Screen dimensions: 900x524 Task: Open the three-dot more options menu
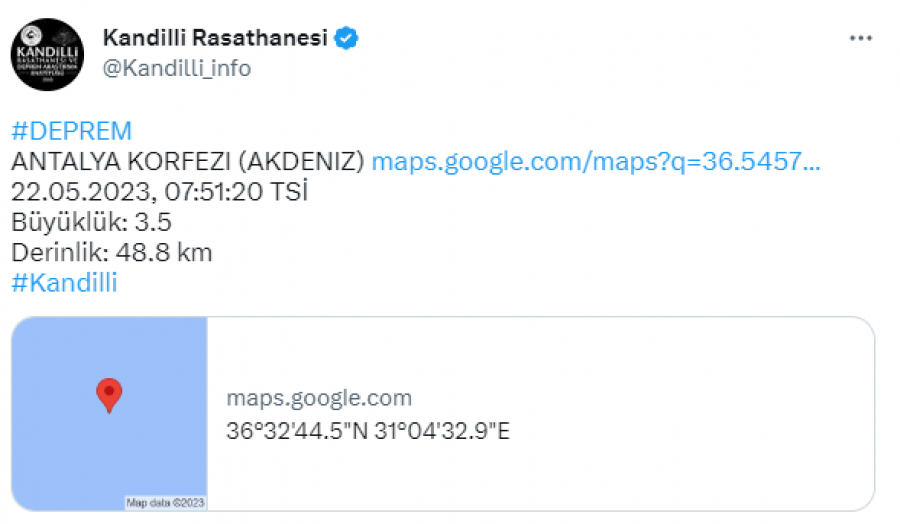coord(861,38)
